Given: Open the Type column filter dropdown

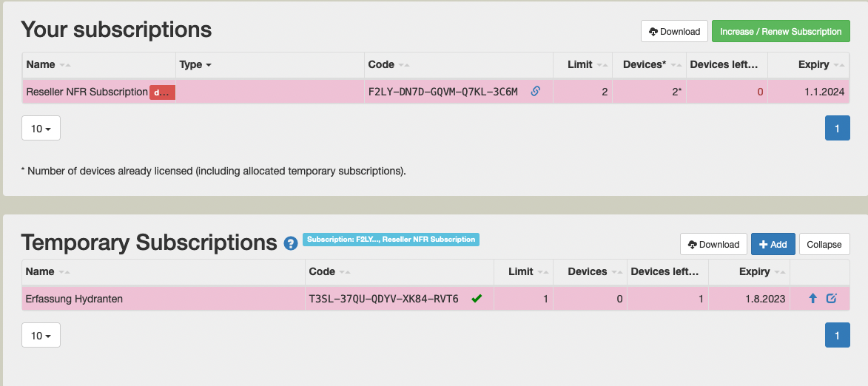Looking at the screenshot, I should pos(195,65).
